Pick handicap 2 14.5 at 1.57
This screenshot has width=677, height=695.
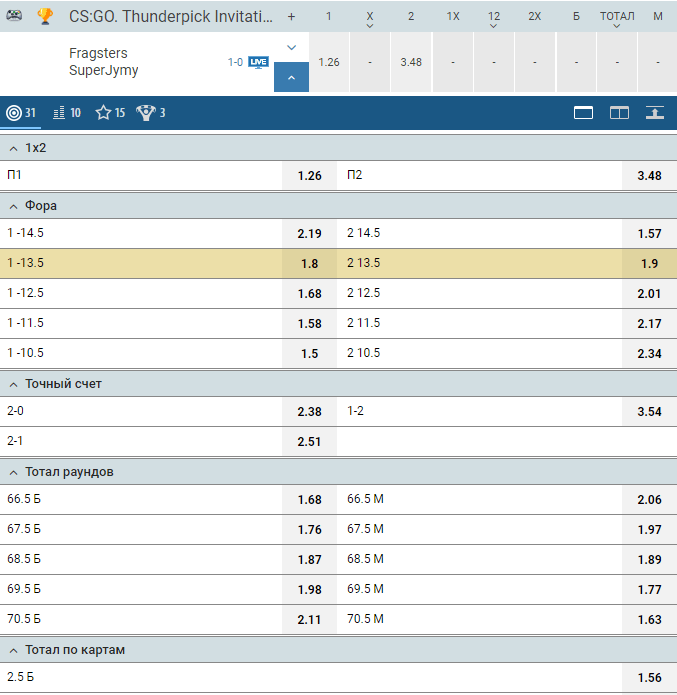coord(649,234)
